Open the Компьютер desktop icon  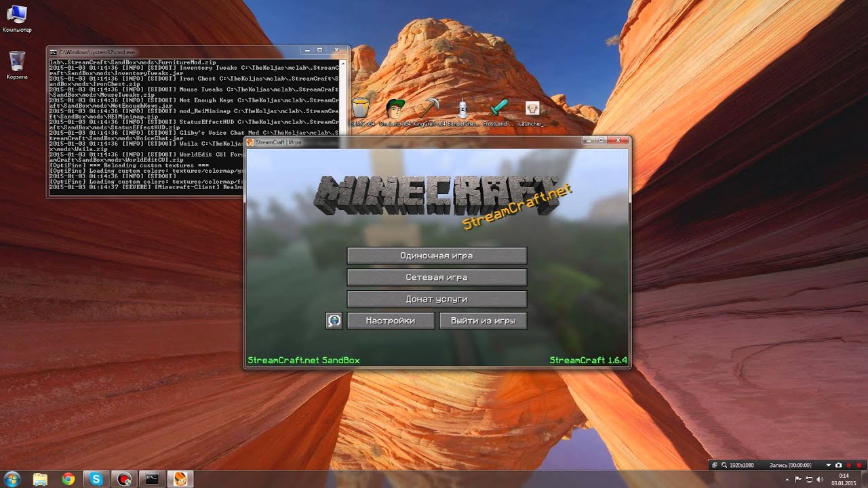17,19
